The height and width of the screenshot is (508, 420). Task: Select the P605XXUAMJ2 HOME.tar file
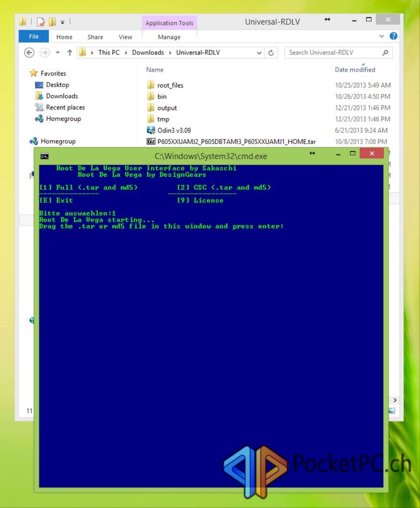236,142
